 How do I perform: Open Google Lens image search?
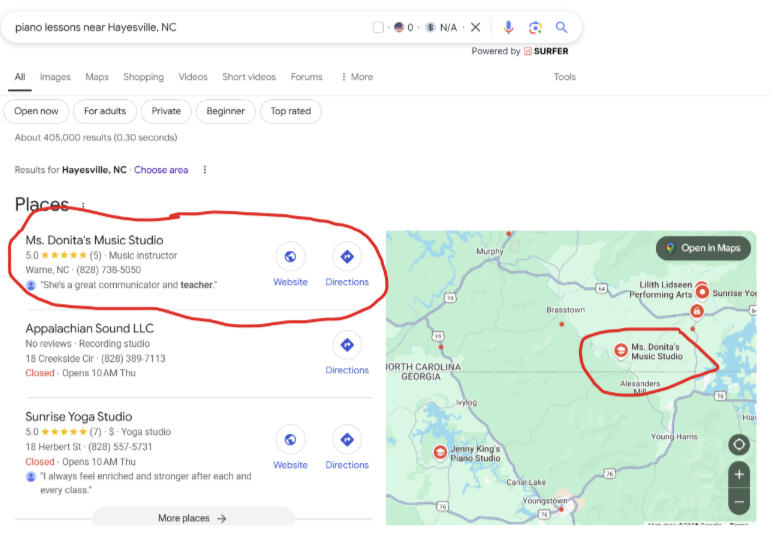point(535,27)
